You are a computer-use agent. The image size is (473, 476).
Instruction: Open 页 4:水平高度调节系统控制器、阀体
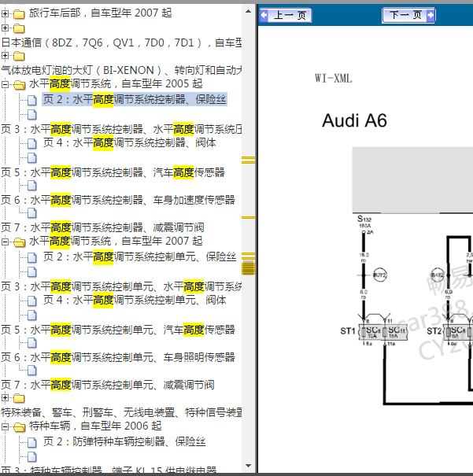[129, 142]
